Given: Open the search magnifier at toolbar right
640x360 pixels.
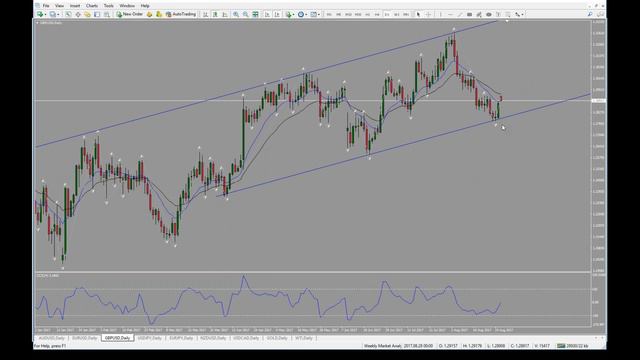Looking at the screenshot, I should click(x=590, y=14).
